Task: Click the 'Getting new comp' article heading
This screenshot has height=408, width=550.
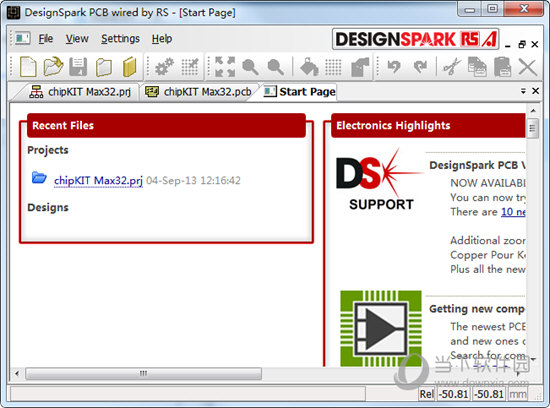Action: [477, 309]
